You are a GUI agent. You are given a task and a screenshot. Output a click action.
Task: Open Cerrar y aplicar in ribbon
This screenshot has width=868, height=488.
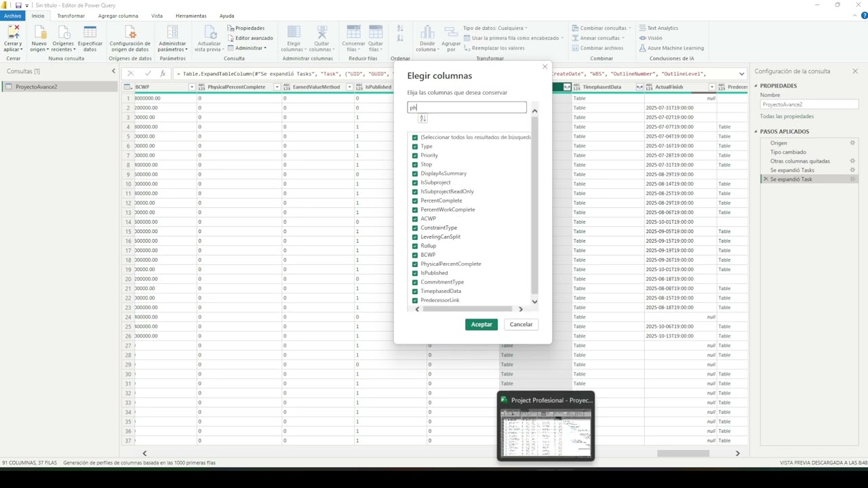tap(13, 39)
